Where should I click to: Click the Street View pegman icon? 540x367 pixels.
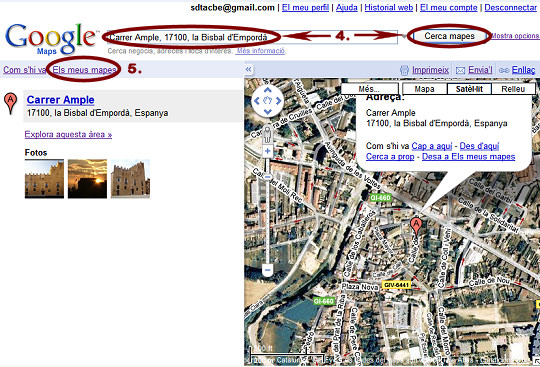[x=267, y=135]
